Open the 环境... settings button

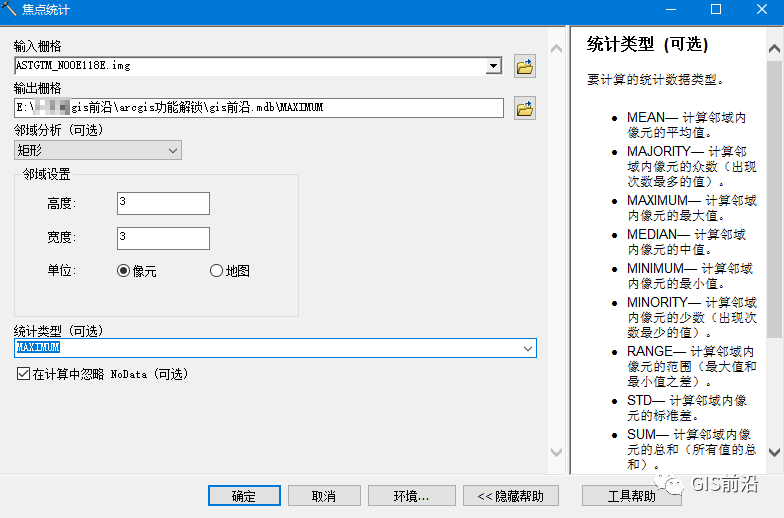pyautogui.click(x=412, y=496)
